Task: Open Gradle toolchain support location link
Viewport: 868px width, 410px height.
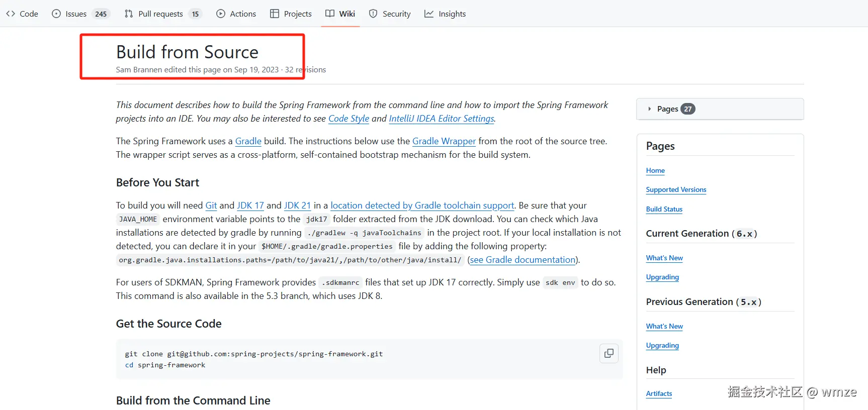Action: [x=422, y=206]
